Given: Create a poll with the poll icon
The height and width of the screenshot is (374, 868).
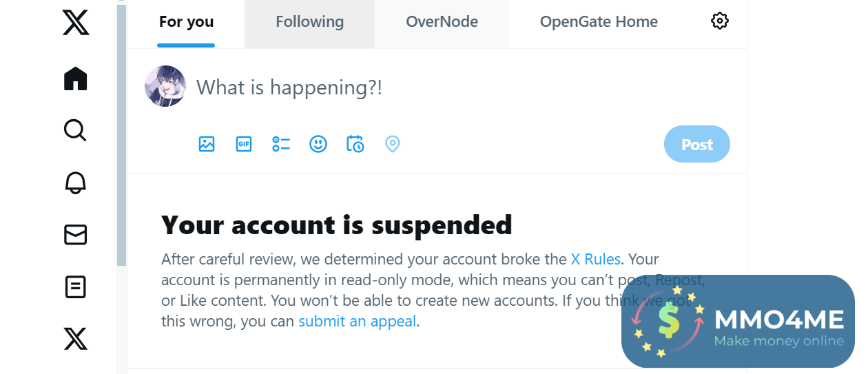Looking at the screenshot, I should 281,144.
